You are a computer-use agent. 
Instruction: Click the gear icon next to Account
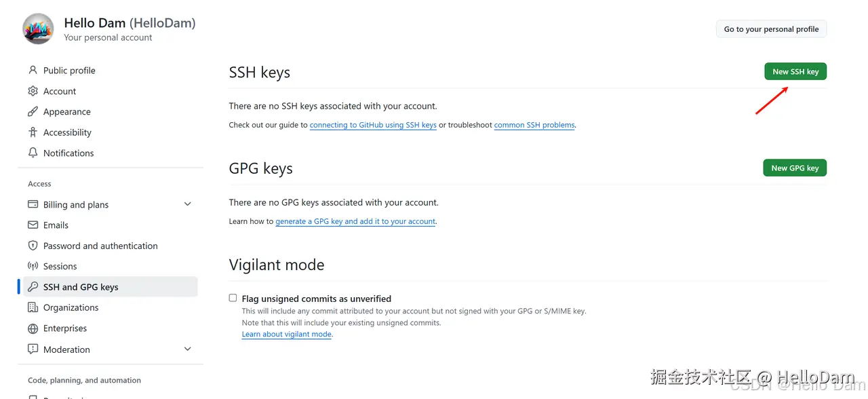33,91
